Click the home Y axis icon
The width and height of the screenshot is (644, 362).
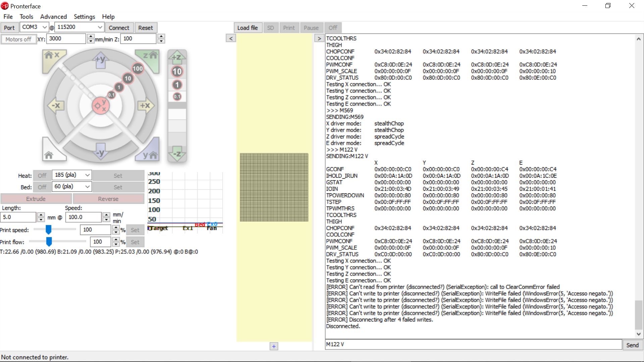tap(149, 154)
